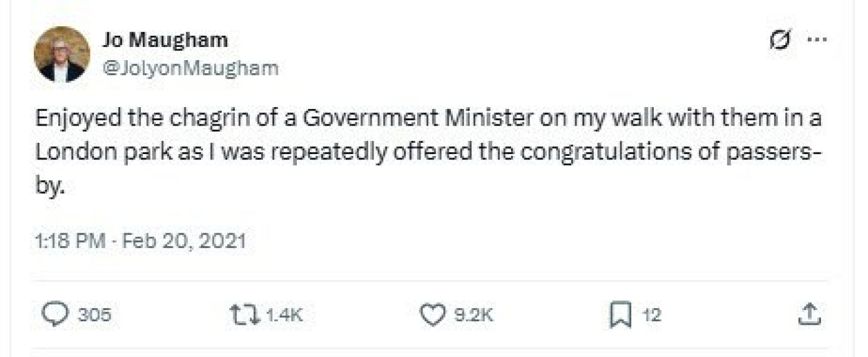Viewport: 868px width, 357px height.
Task: Bookmark the tweet with the bookmark icon
Action: [x=621, y=315]
